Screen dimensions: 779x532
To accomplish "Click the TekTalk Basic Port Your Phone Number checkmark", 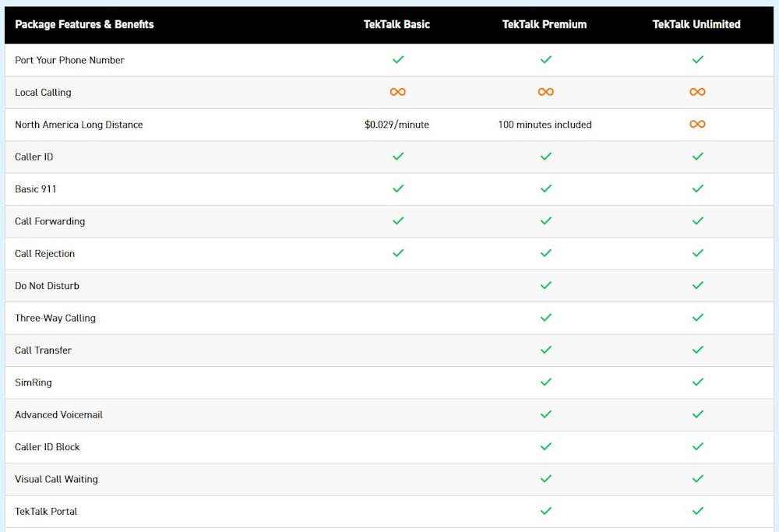I will pyautogui.click(x=398, y=59).
